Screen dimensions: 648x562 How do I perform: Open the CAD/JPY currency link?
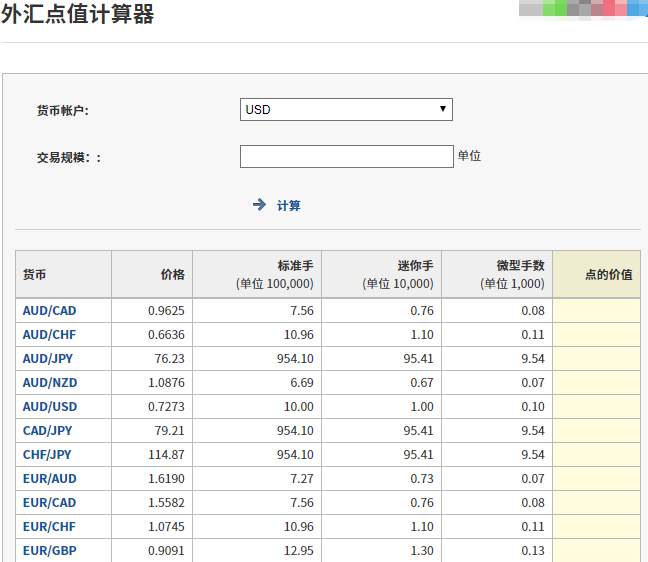pos(47,431)
